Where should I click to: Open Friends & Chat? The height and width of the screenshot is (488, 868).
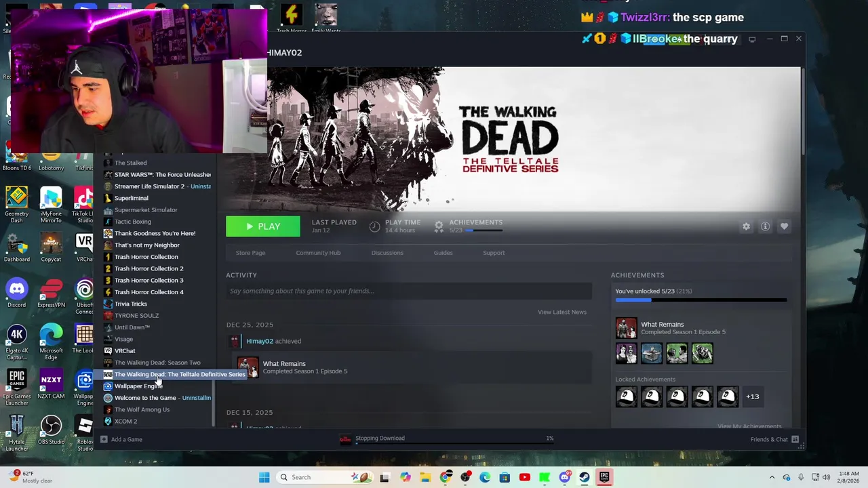point(774,439)
